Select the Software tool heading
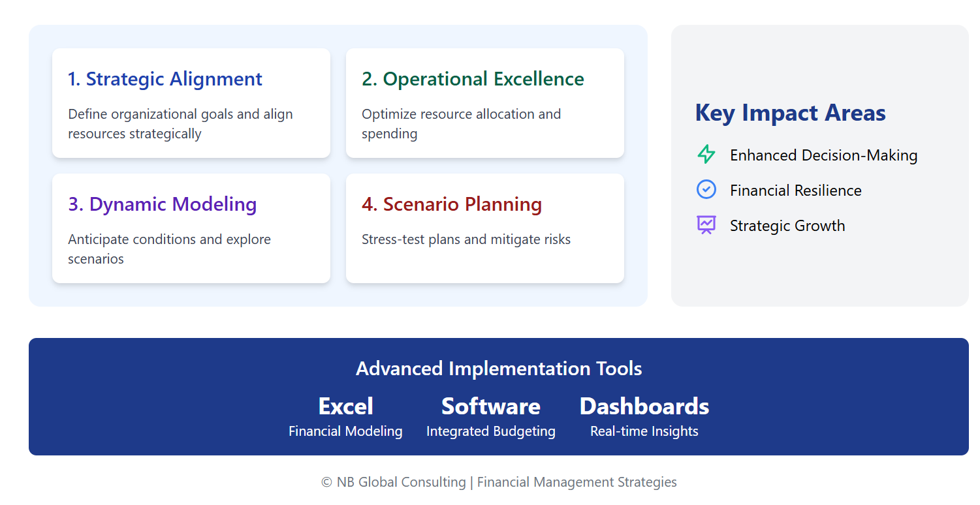The width and height of the screenshot is (980, 505). click(x=490, y=406)
